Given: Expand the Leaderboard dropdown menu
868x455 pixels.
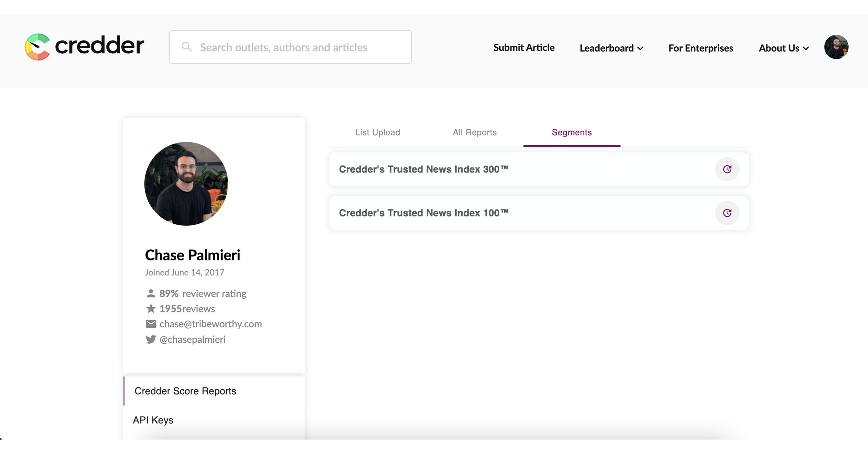Looking at the screenshot, I should [611, 48].
